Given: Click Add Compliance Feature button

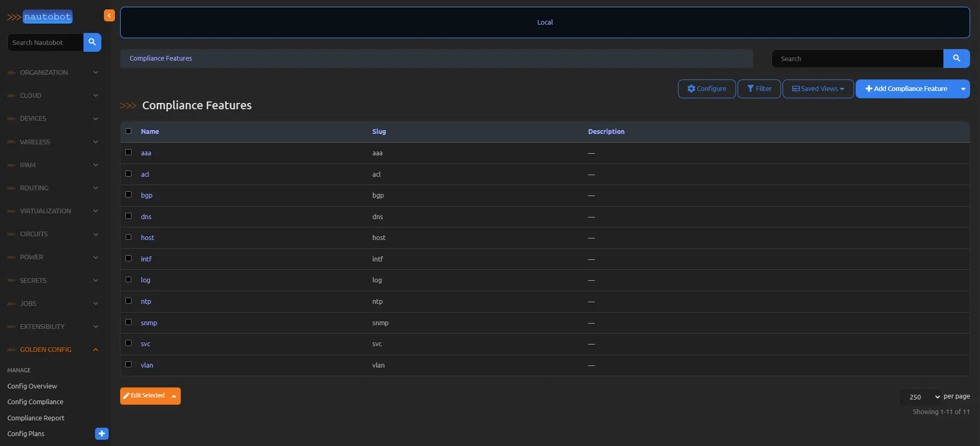Looking at the screenshot, I should (906, 89).
